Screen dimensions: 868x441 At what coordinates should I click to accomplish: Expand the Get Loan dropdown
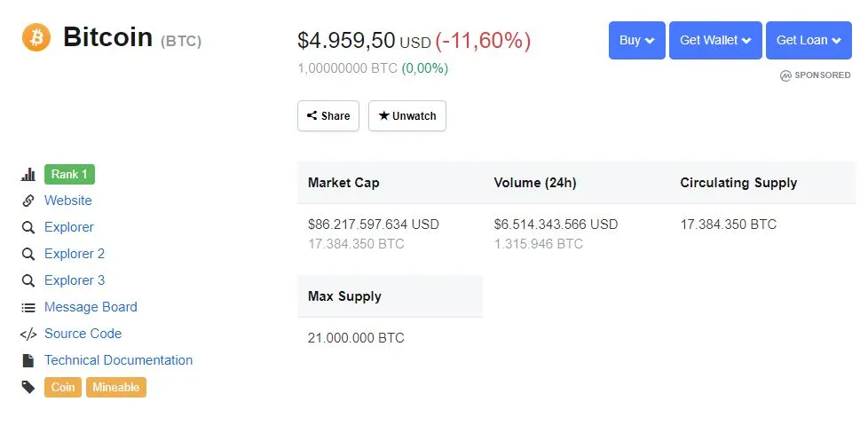(x=808, y=41)
